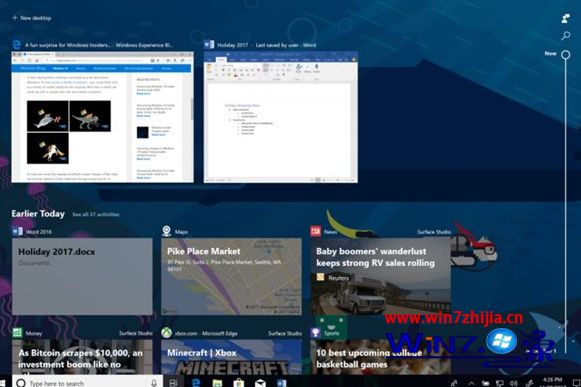Open the Action Center notification icon
The width and height of the screenshot is (581, 387).
point(577,383)
